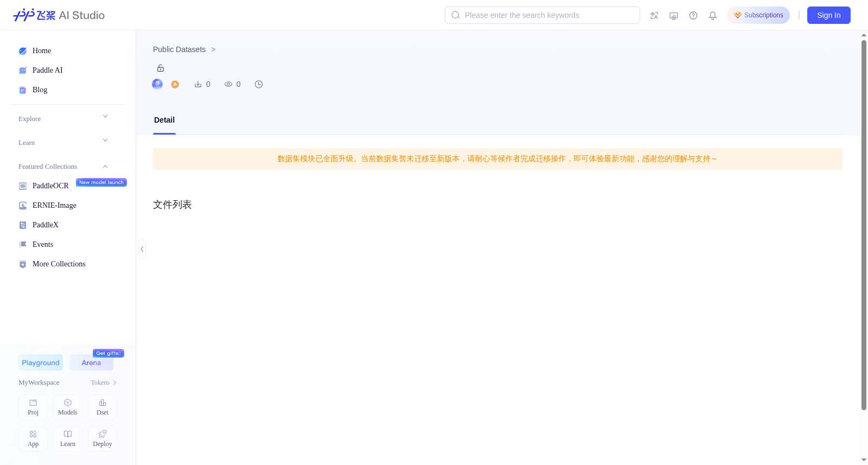Open Tokens link in MyWorkspace
The image size is (868, 465).
pyautogui.click(x=104, y=383)
